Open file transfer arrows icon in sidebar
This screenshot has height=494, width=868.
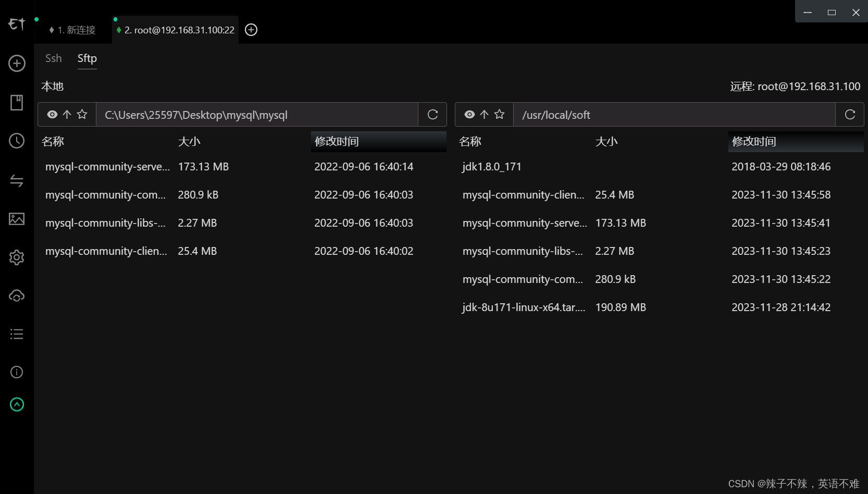[x=17, y=180]
